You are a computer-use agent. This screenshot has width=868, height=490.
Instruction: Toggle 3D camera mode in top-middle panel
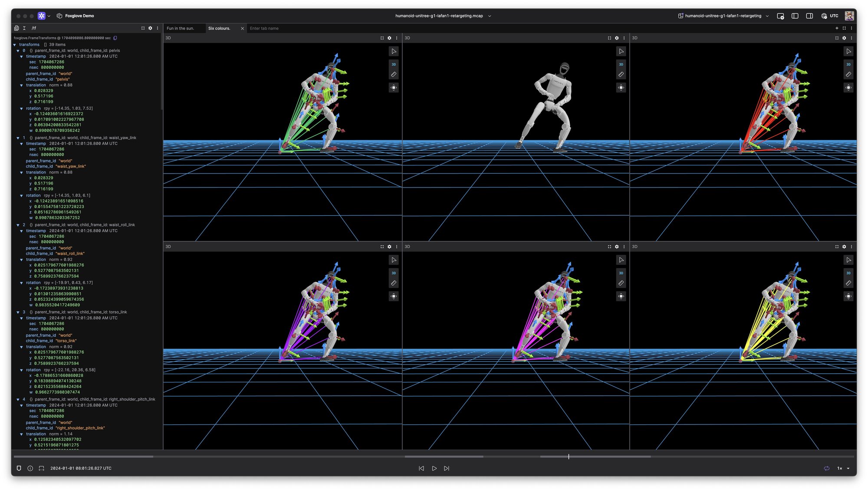621,64
